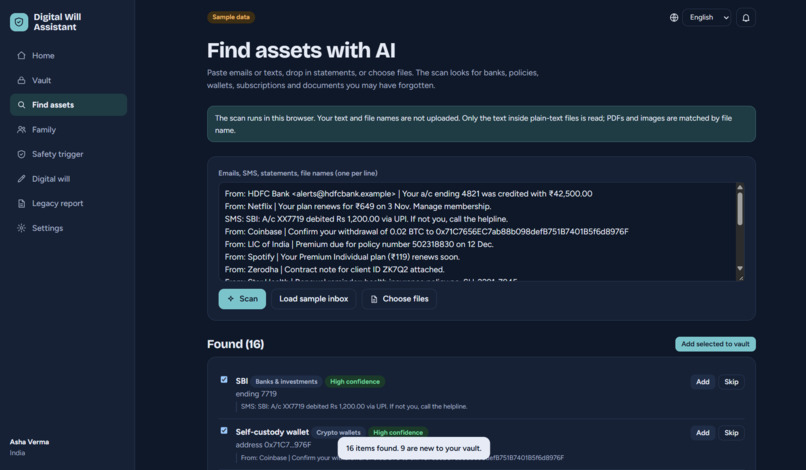Click the textarea resize grip corner

pyautogui.click(x=740, y=278)
